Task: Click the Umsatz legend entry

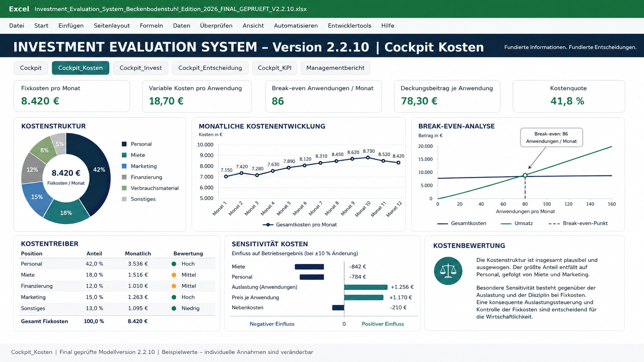Action: coord(517,224)
